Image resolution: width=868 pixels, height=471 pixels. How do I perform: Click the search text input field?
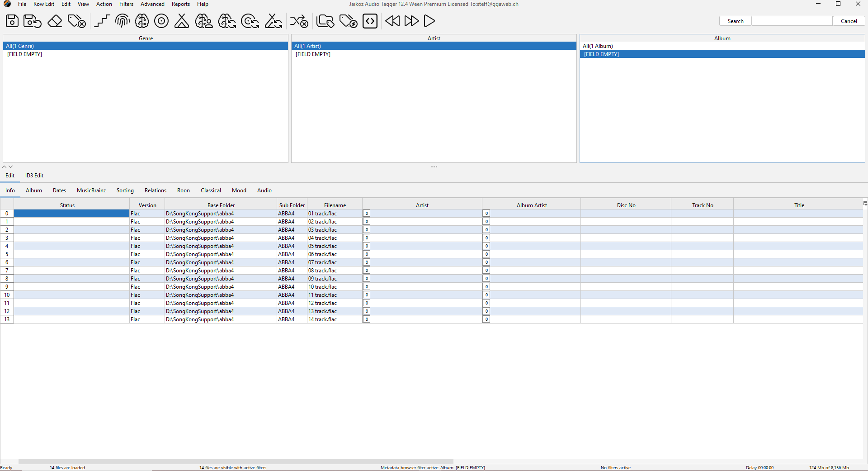click(792, 21)
